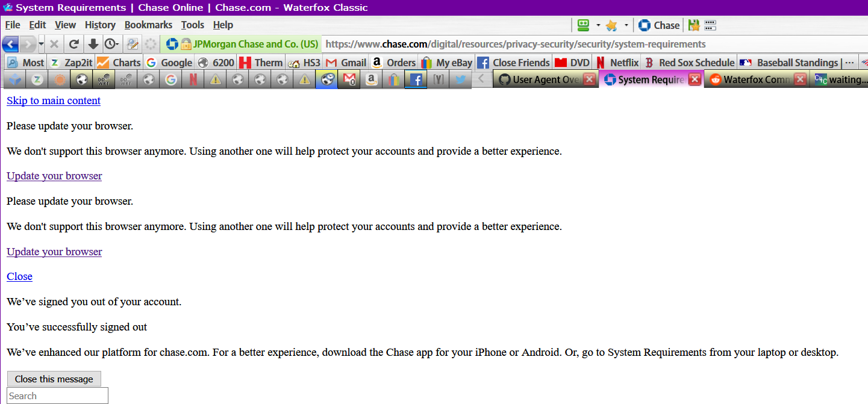Open the Close Friends bookmark
The image size is (868, 404).
[513, 63]
